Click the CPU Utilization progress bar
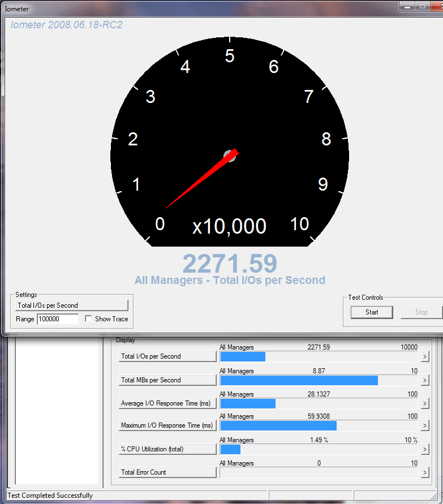Image resolution: width=443 pixels, height=504 pixels. (x=319, y=449)
